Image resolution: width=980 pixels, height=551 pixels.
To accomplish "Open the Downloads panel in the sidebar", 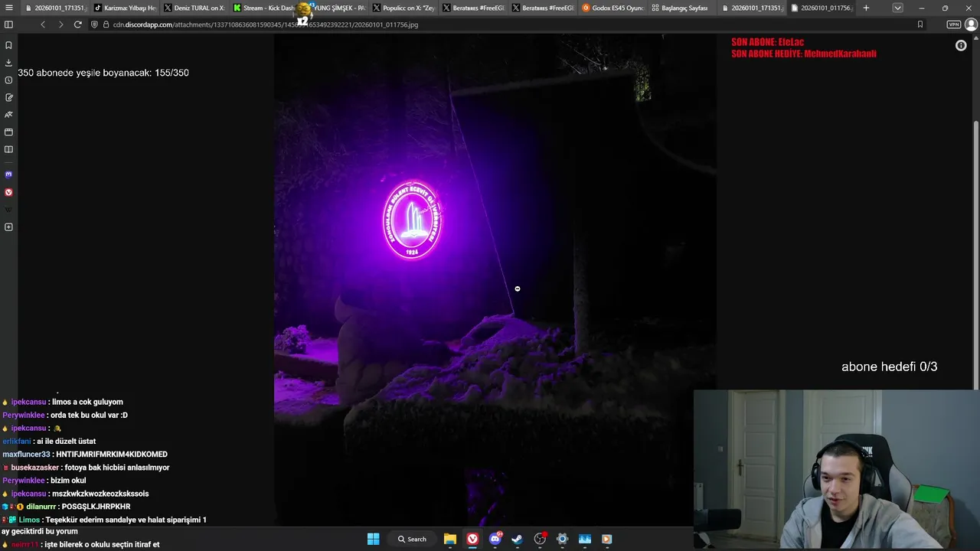I will coord(8,63).
